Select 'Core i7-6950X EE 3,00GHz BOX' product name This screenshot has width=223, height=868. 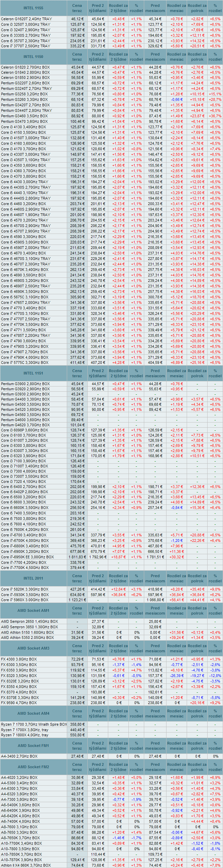(x=27, y=557)
